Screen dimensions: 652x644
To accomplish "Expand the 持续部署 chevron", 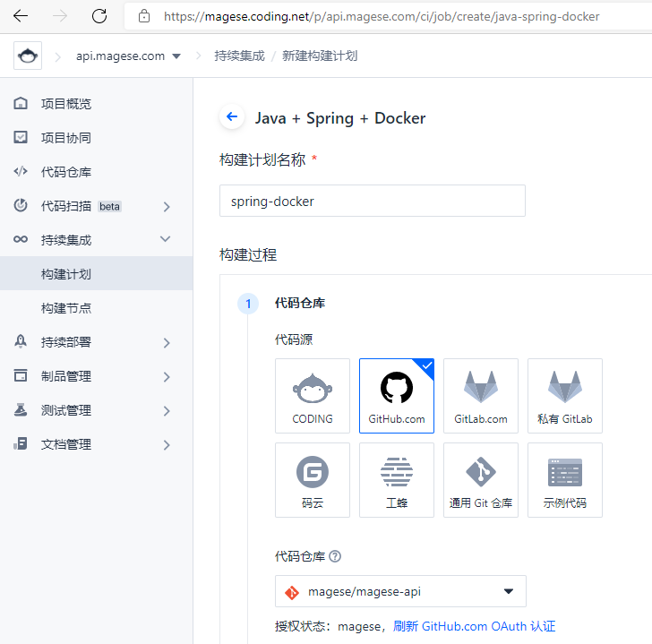I will (x=167, y=343).
